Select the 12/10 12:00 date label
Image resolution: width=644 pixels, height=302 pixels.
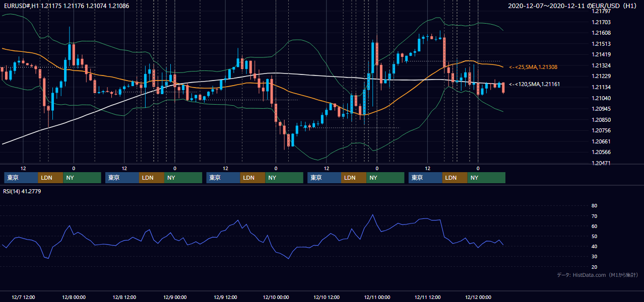point(327,297)
